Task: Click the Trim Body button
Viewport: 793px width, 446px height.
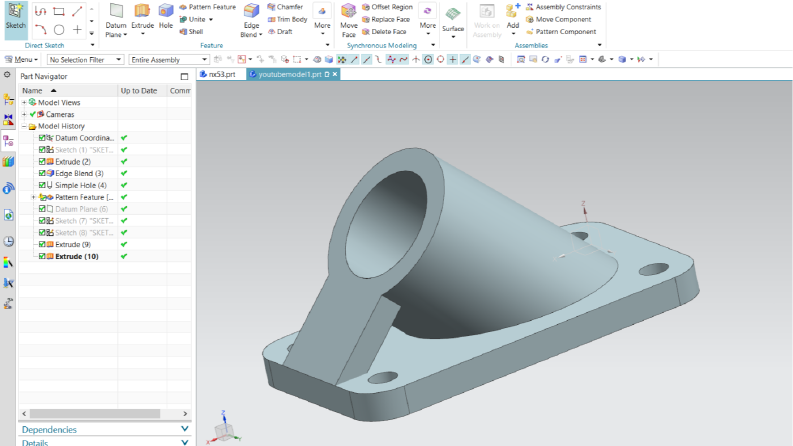Action: point(287,19)
